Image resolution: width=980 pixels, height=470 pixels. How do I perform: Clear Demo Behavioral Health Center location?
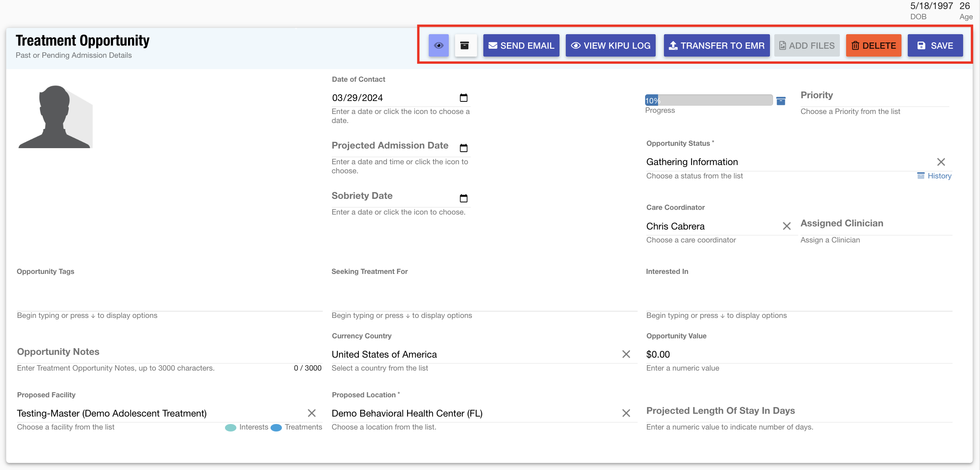point(626,413)
